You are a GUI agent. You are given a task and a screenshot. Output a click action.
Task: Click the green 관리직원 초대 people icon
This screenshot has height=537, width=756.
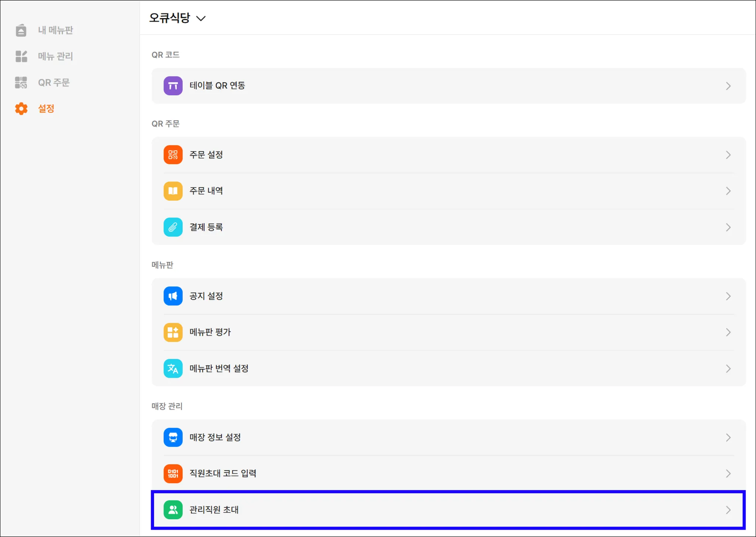173,510
